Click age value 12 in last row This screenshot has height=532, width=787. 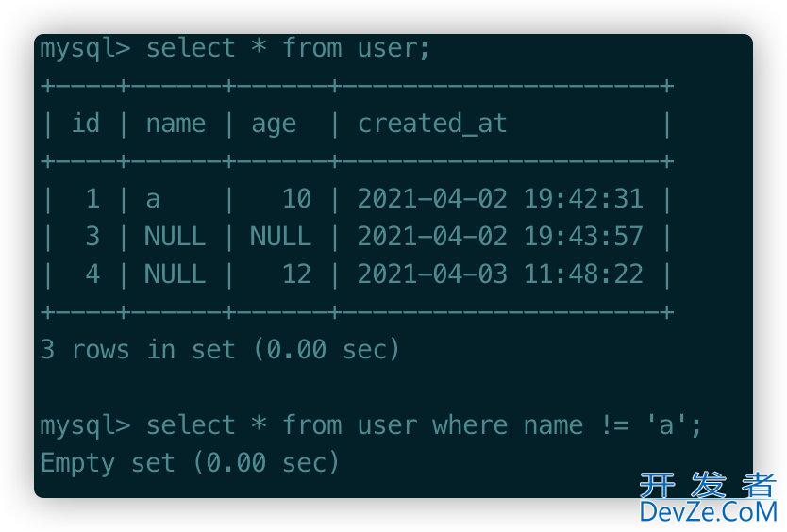(296, 274)
